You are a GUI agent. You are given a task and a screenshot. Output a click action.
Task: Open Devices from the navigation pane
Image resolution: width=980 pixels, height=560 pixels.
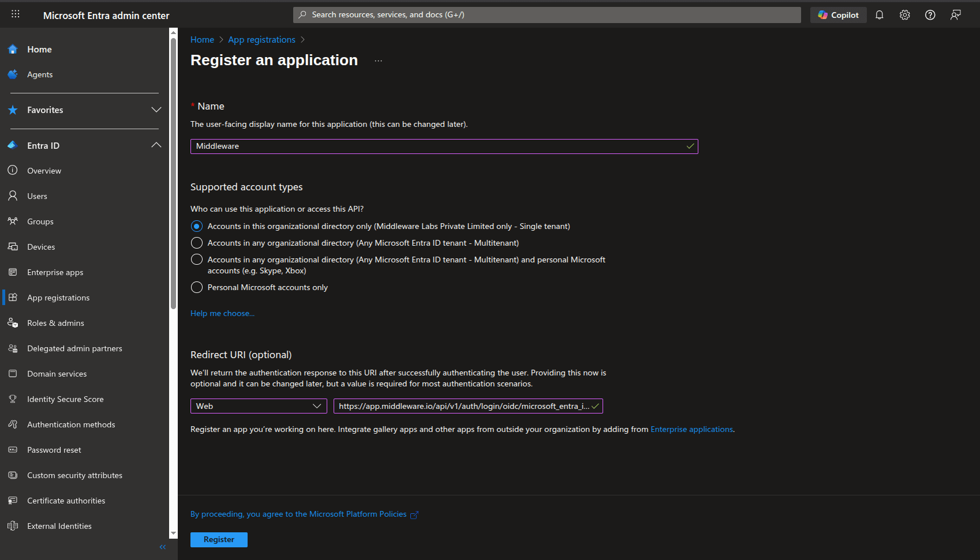41,246
